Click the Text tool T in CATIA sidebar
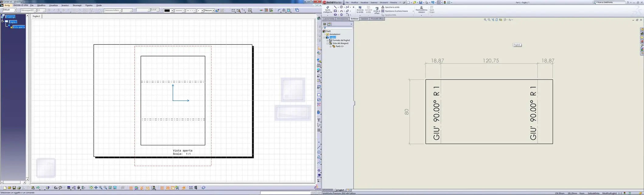Screen dimensions: 644x195 [x=319, y=120]
